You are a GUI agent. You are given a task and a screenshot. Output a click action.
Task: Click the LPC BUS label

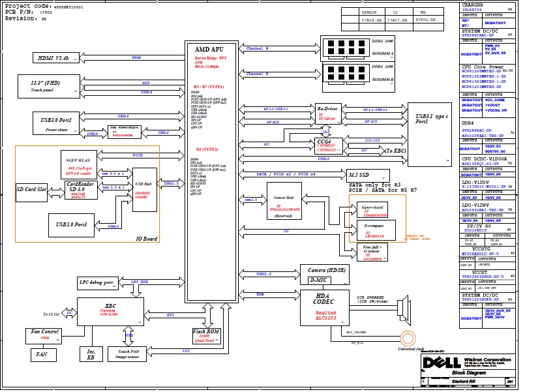tap(140, 282)
